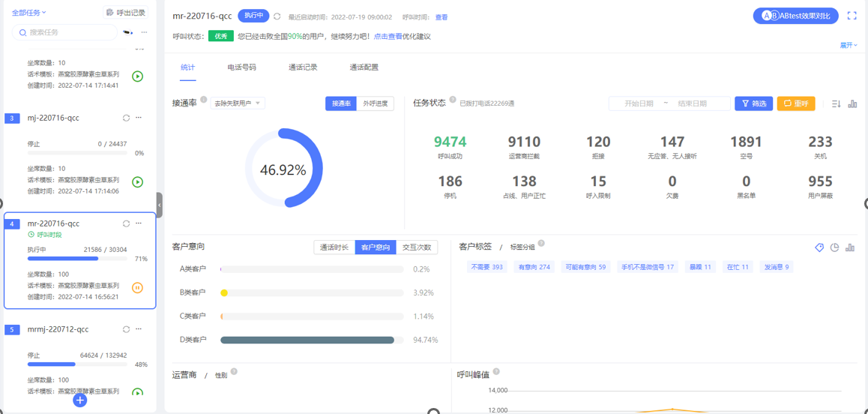The height and width of the screenshot is (414, 868).
Task: Open more options for mrmj-220712-qcc task
Action: 139,329
